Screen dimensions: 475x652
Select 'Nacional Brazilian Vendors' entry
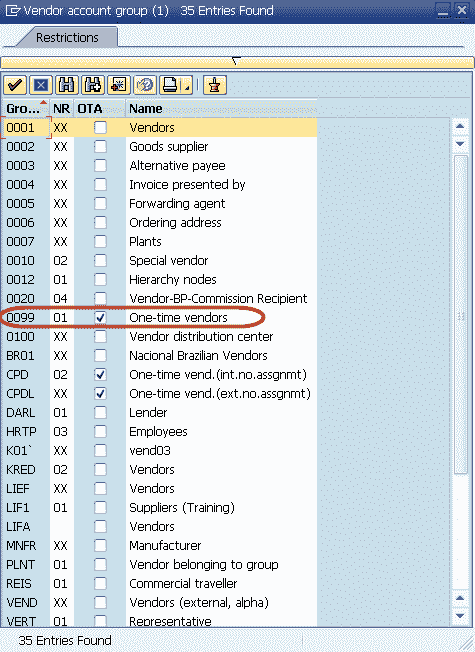198,356
